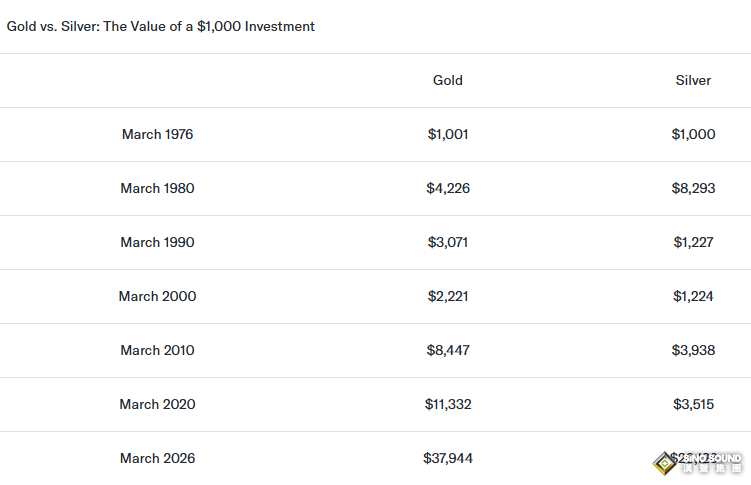The height and width of the screenshot is (485, 751).
Task: Select the $3,071 gold cell
Action: tap(447, 242)
